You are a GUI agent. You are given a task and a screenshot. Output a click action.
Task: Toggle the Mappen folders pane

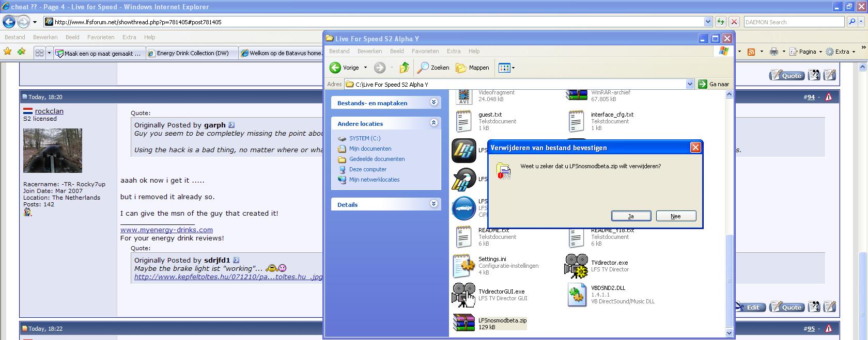(x=472, y=68)
